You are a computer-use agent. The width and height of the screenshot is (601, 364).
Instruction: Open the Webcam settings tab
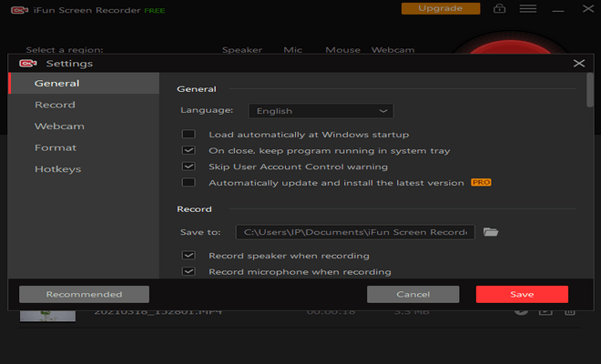pyautogui.click(x=84, y=126)
